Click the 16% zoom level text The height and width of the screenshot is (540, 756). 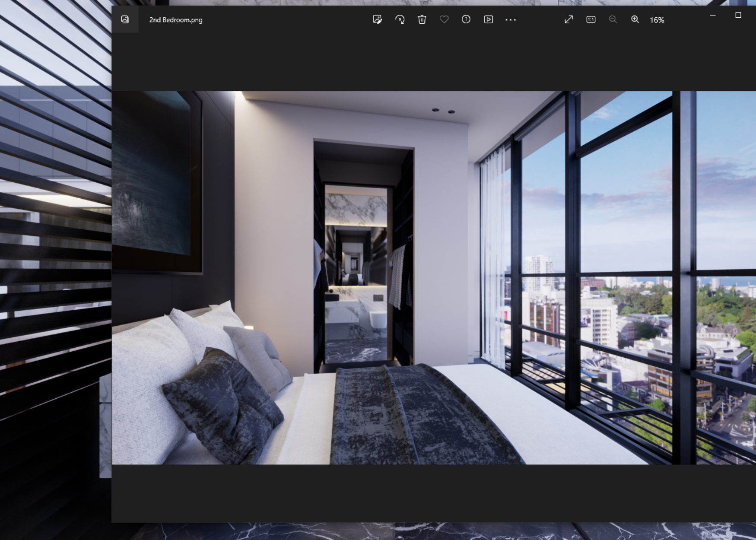657,20
